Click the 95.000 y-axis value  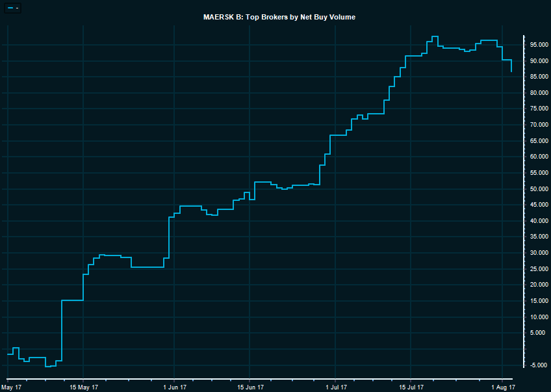point(537,45)
